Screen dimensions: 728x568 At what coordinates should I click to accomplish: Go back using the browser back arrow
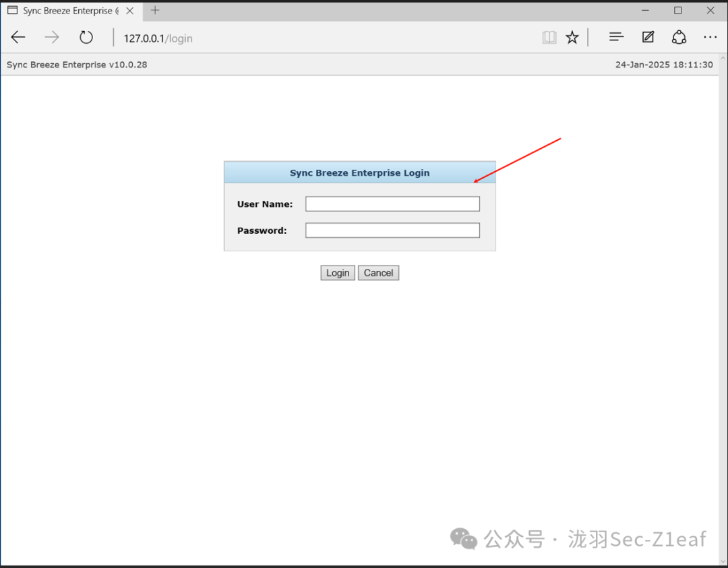click(x=18, y=37)
